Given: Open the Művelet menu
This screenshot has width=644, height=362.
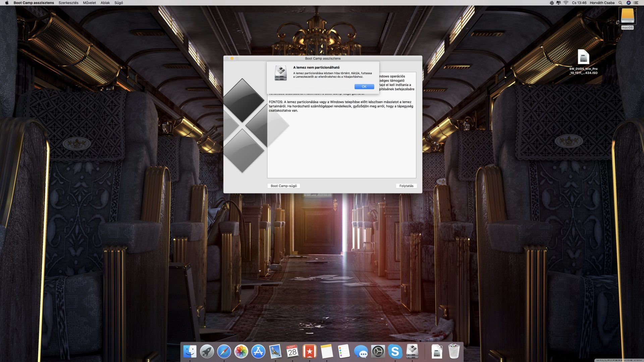Looking at the screenshot, I should click(89, 3).
